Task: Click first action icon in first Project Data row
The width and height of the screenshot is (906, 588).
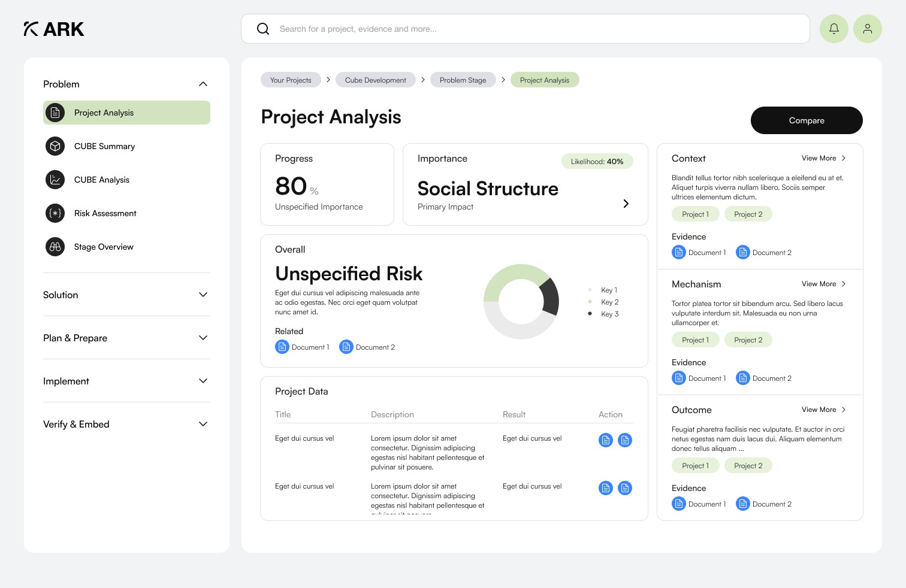Action: [x=606, y=440]
